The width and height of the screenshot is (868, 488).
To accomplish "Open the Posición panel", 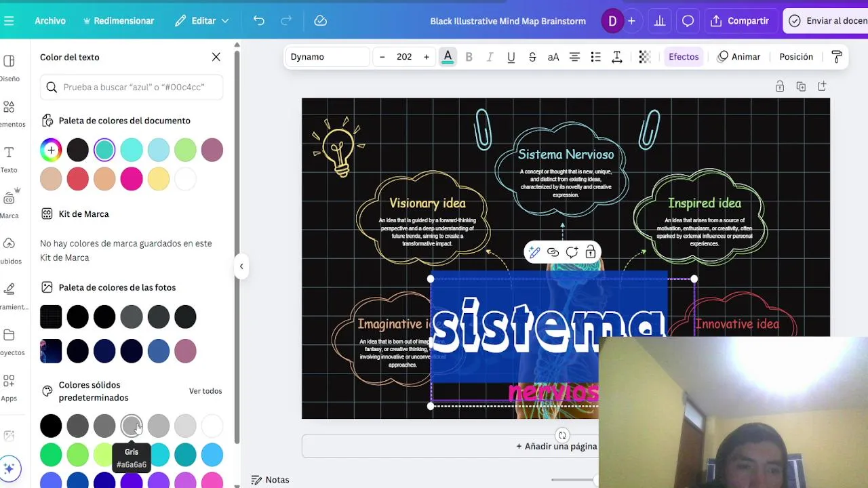I will tap(796, 57).
